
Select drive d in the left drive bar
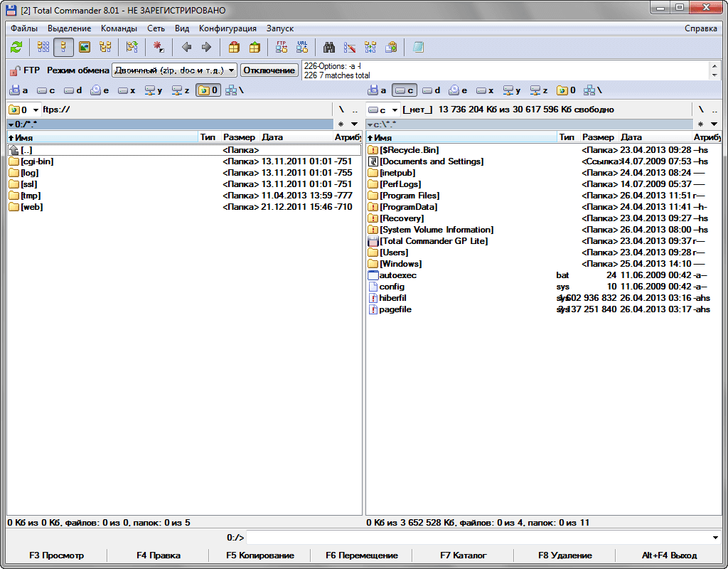pyautogui.click(x=73, y=90)
